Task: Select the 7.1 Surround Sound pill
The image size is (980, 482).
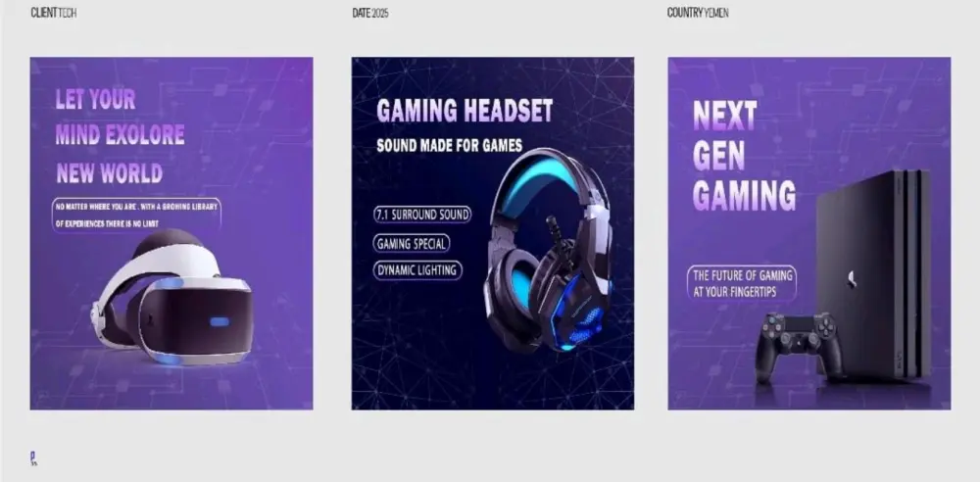Action: [x=421, y=216]
